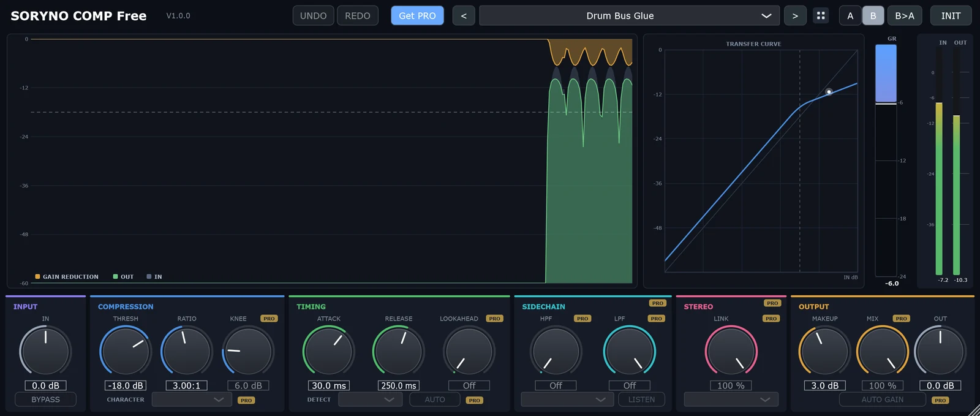Toggle the IN graph legend
This screenshot has height=416, width=980.
(154, 277)
